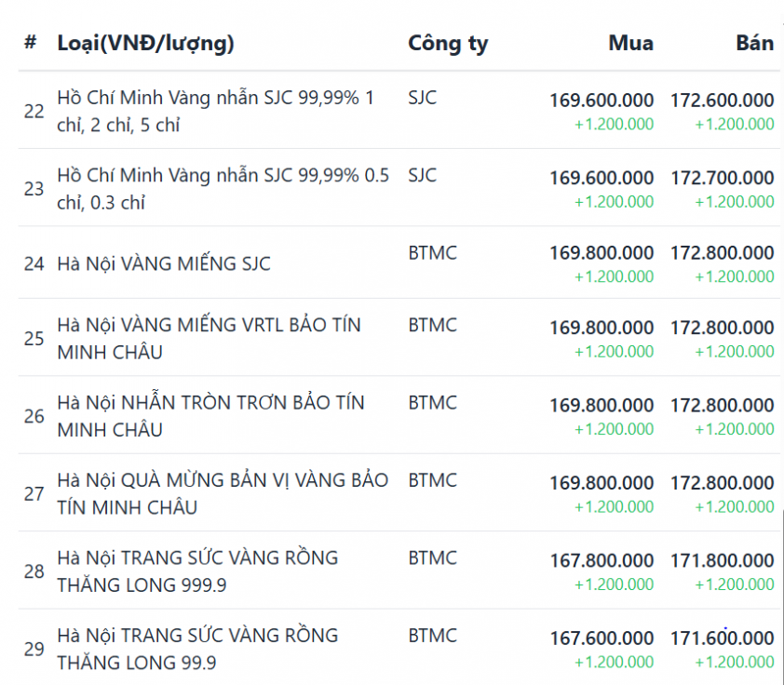Viewport: 784px width, 685px height.
Task: Click buy price 167.600.000
Action: [602, 638]
